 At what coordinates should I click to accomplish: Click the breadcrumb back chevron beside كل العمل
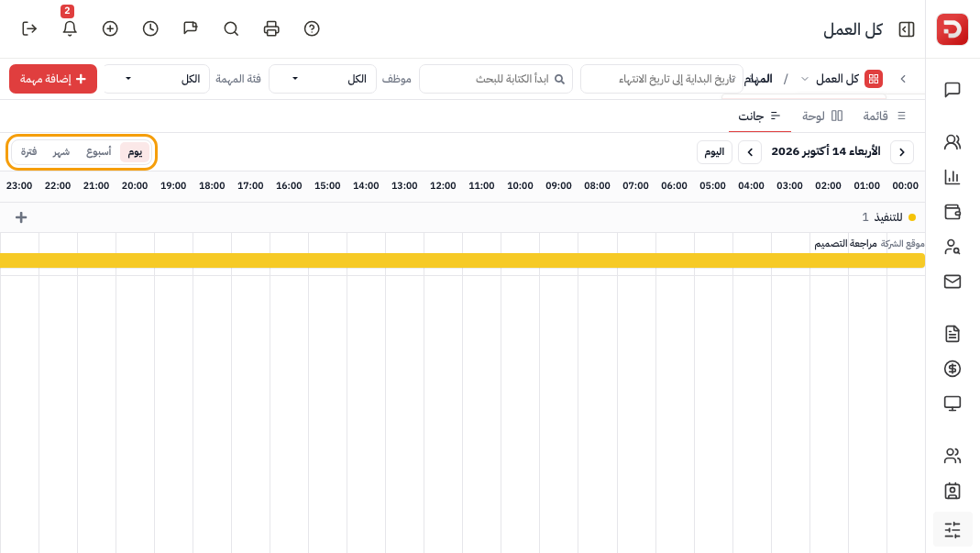(903, 79)
